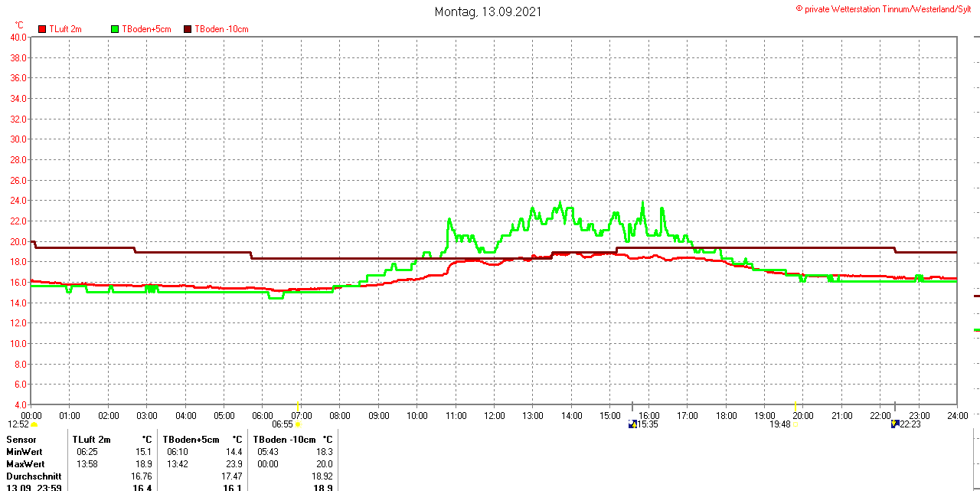Click the red TLuft 2m legend square

(x=42, y=29)
